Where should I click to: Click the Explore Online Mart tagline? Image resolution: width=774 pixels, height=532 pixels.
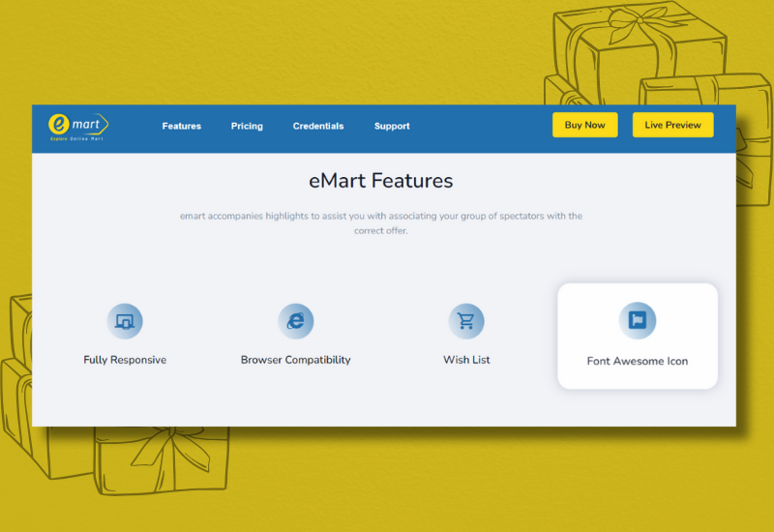tap(76, 139)
